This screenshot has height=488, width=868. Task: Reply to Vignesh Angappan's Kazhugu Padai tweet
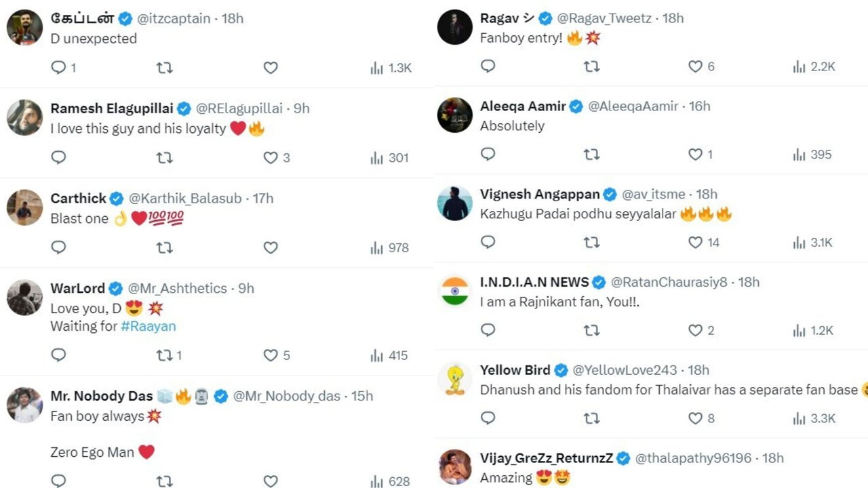pos(488,242)
